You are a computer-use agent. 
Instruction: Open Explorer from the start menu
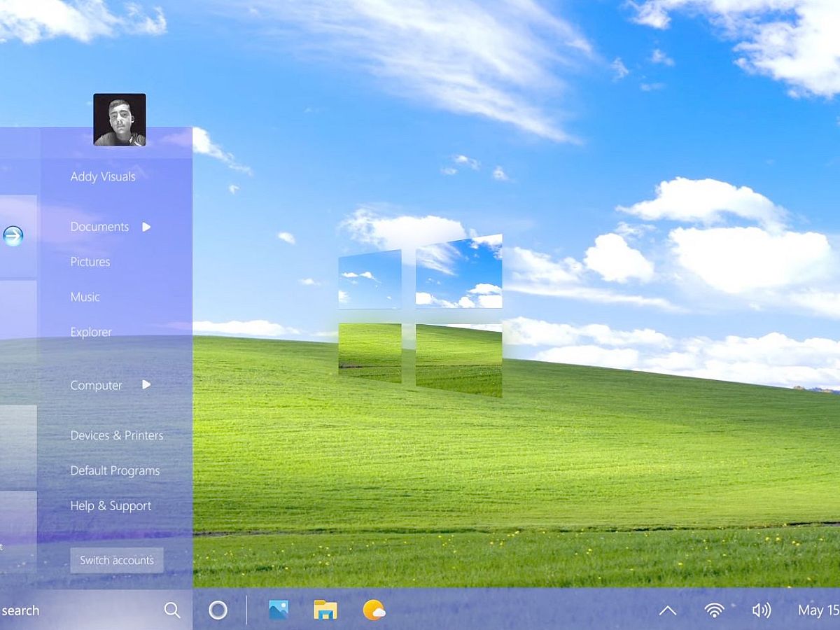[91, 332]
